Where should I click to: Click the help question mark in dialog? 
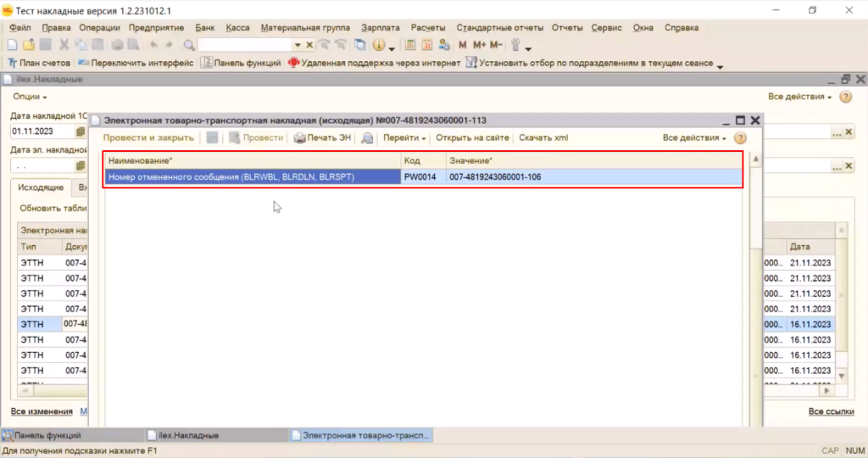(x=740, y=137)
